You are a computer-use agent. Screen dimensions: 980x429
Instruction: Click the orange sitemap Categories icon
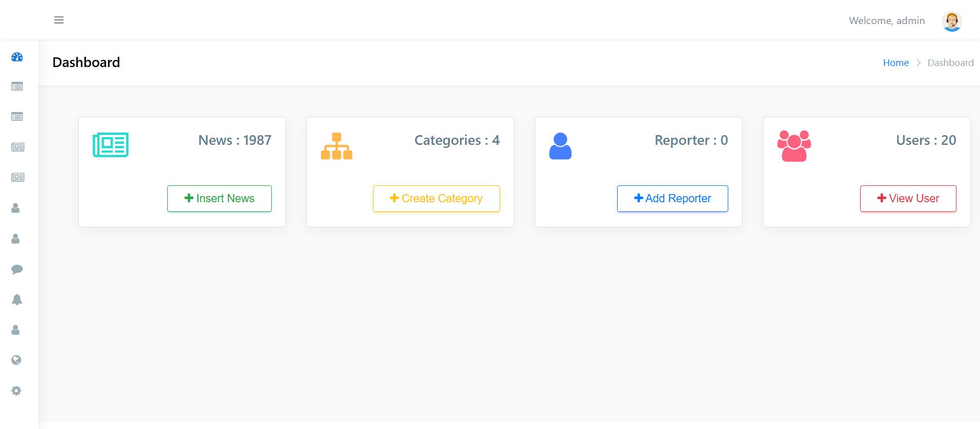tap(336, 146)
